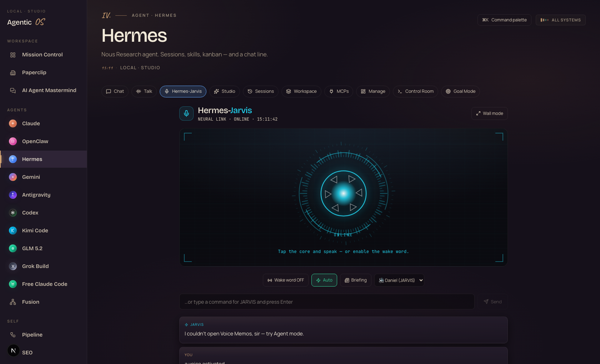Click the paper plane Send icon
Viewport: 600px width, 364px height.
(x=486, y=302)
